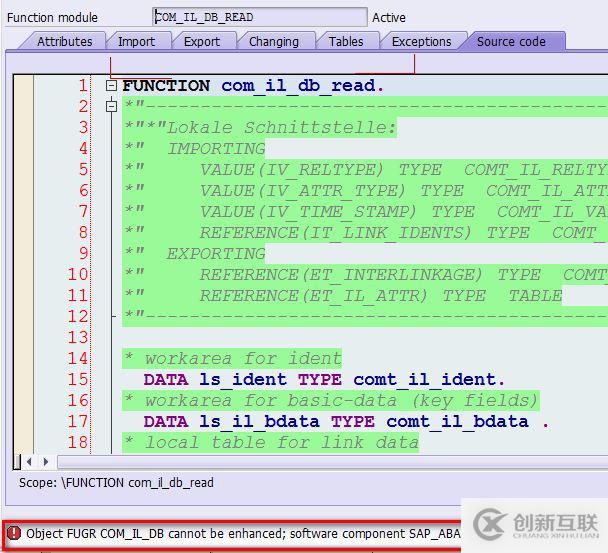Click the code line 'DATA ls_ident TYPE comt_il_ident.'
Screen dimensions: 608x553
[x=324, y=379]
